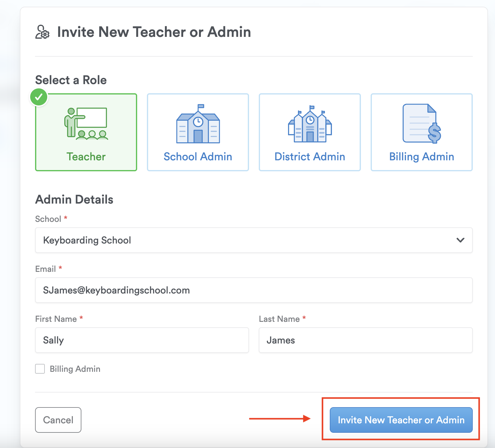Click the Billing Admin invoice icon
Image resolution: width=495 pixels, height=448 pixels.
click(x=422, y=123)
